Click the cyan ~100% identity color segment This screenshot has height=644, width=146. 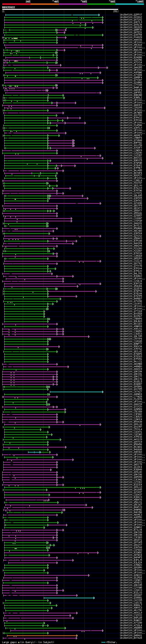[x=130, y=4]
